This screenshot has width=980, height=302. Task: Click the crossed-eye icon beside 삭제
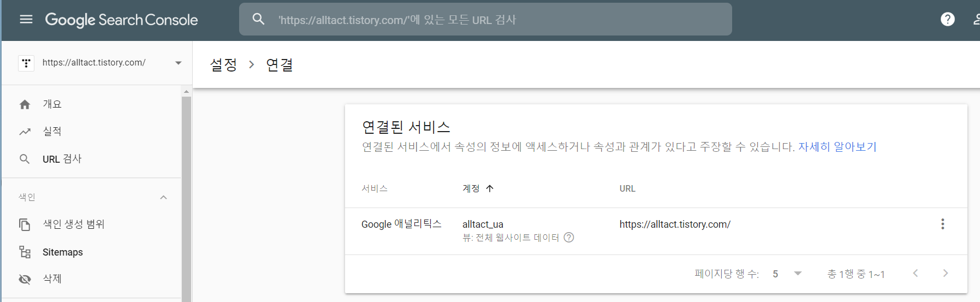[x=25, y=280]
